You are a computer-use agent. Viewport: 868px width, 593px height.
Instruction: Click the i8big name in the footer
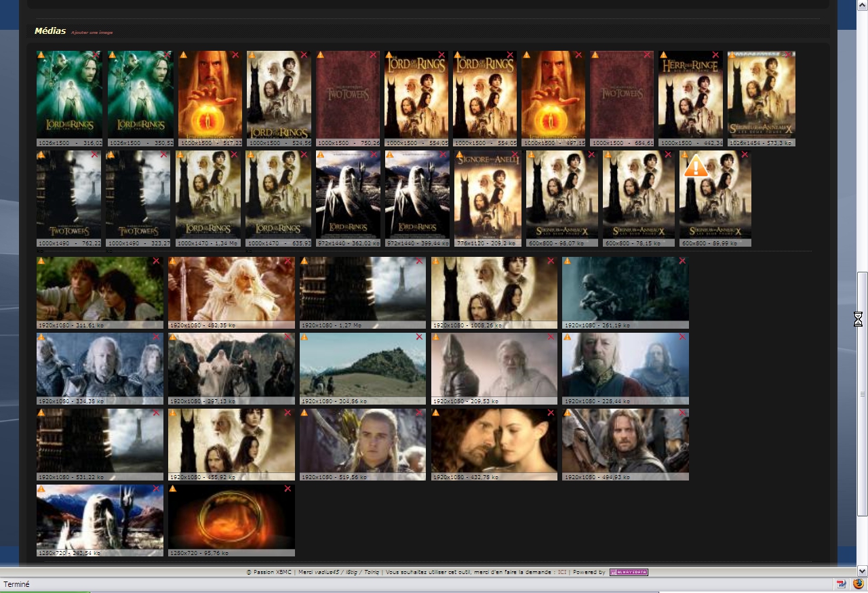tap(352, 573)
